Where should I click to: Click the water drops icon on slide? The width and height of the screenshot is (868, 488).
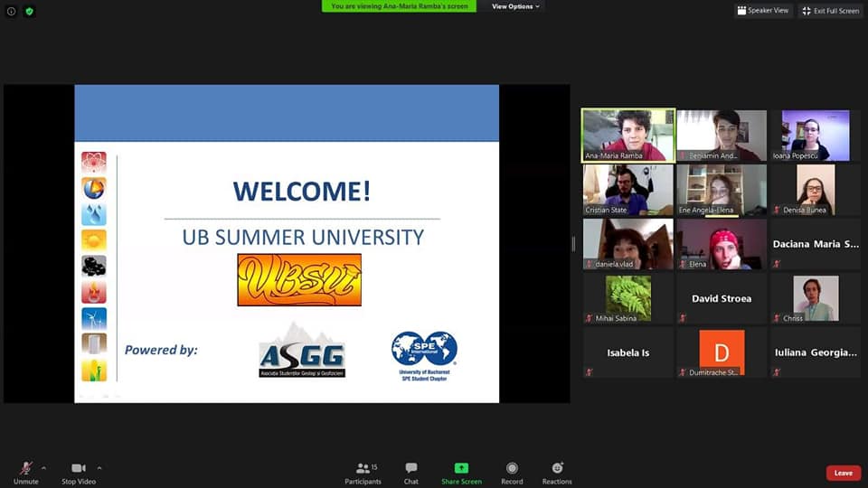(x=94, y=214)
